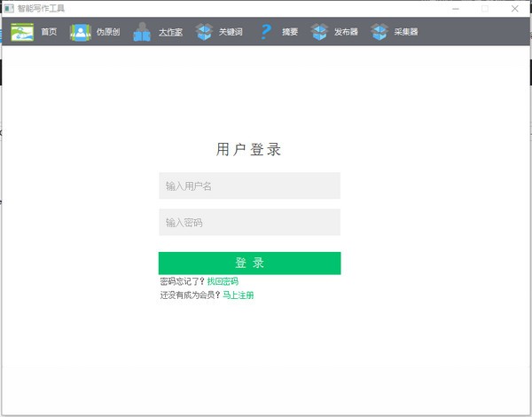532x417 pixels.
Task: Open the 马上注册 registration link
Action: click(x=239, y=295)
